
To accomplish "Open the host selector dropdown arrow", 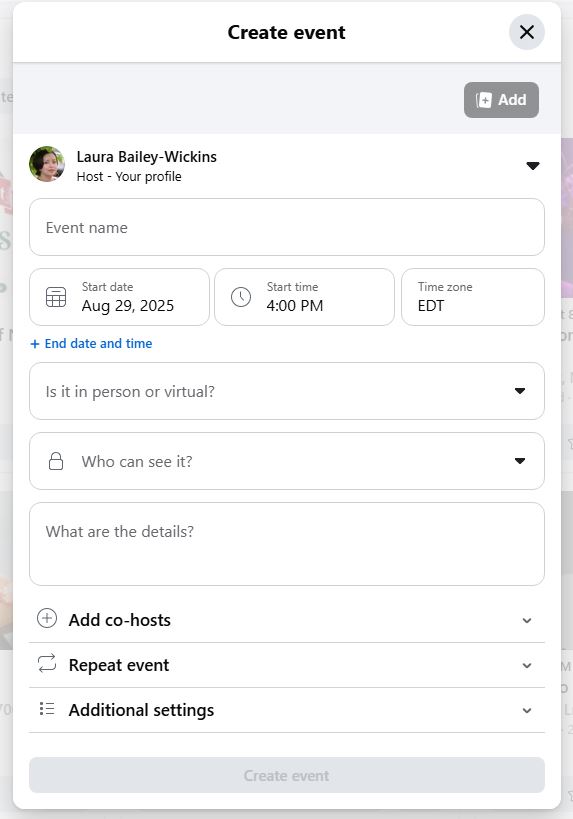I will (532, 166).
